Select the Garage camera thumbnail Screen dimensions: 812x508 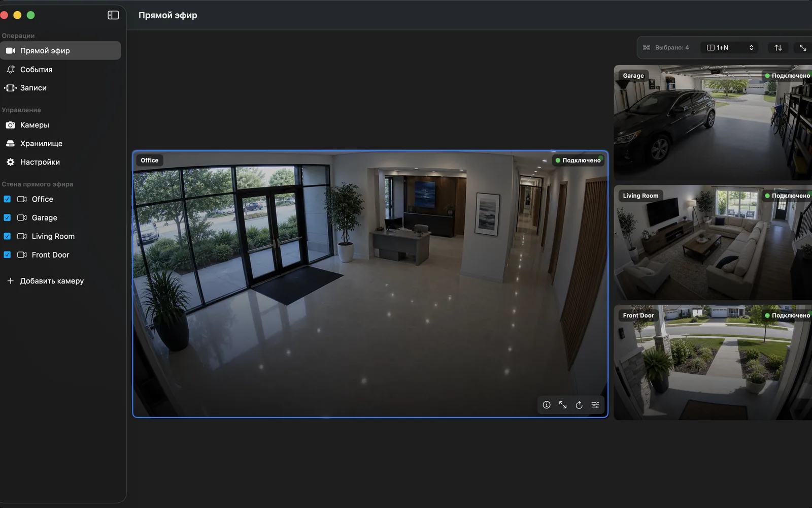(713, 122)
